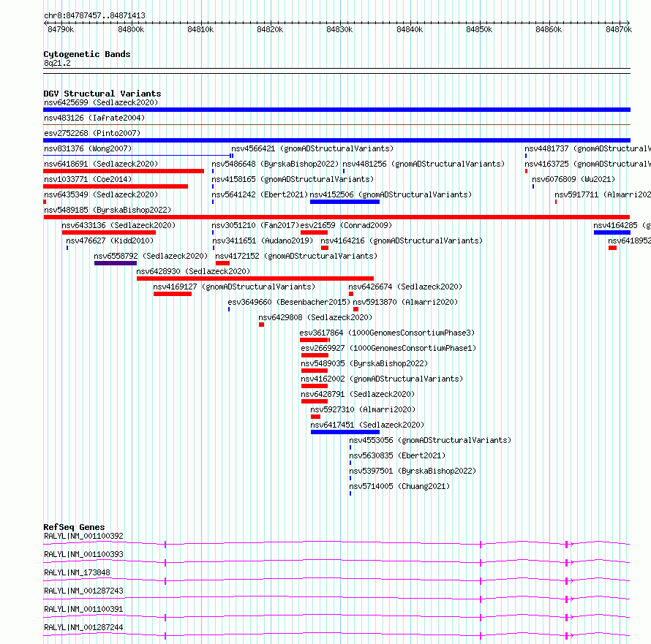
Task: Click variant nsv3051210 (Fan2017)
Action: tap(255, 225)
